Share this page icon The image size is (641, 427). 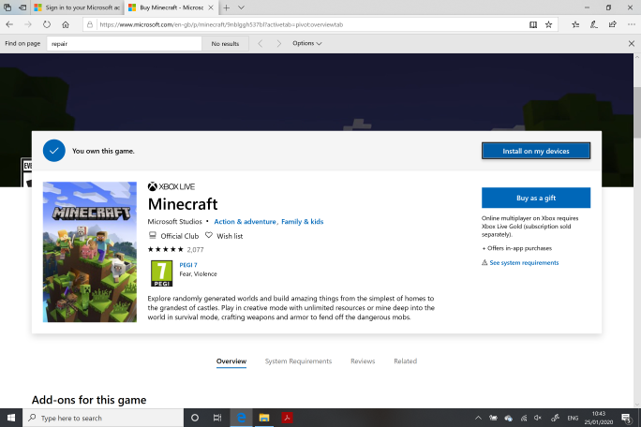[612, 25]
